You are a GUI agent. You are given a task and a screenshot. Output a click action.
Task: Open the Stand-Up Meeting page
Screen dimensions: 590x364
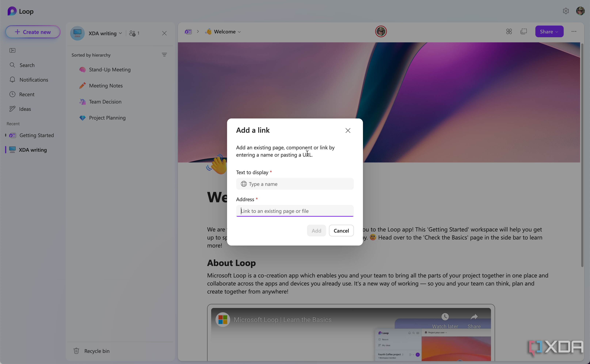[110, 70]
